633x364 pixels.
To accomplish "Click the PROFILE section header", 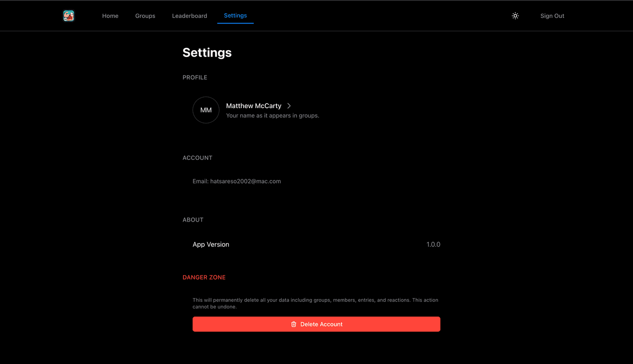I will (x=195, y=77).
